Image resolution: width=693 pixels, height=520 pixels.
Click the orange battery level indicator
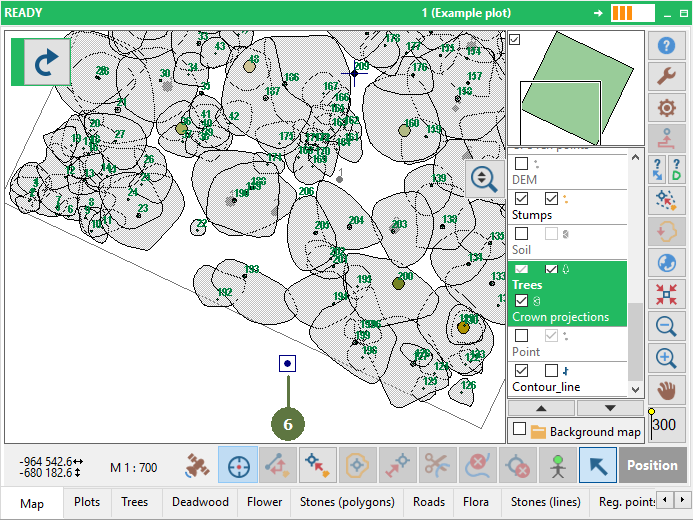click(632, 13)
